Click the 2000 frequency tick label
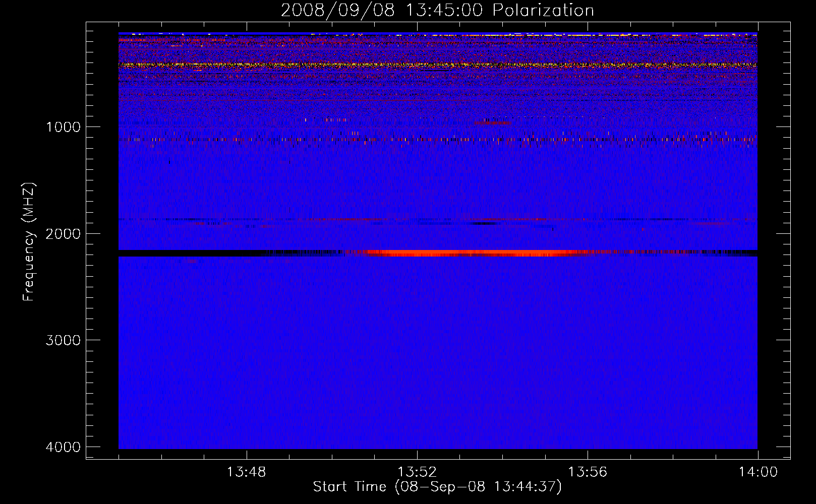816x504 pixels. coord(63,233)
